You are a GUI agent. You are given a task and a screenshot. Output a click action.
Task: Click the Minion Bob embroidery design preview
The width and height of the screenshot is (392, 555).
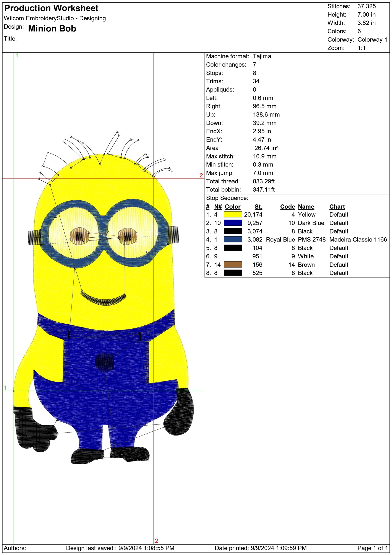click(103, 298)
